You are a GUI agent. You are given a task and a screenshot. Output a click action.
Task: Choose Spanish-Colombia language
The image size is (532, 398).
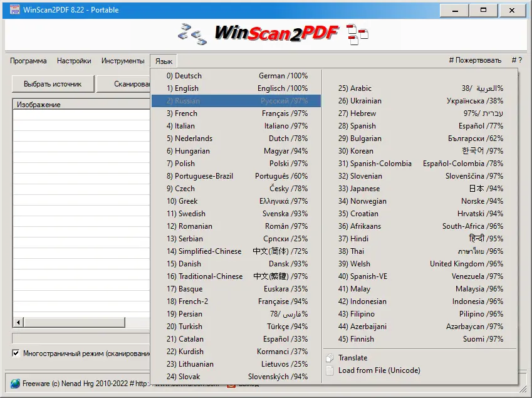(x=420, y=164)
